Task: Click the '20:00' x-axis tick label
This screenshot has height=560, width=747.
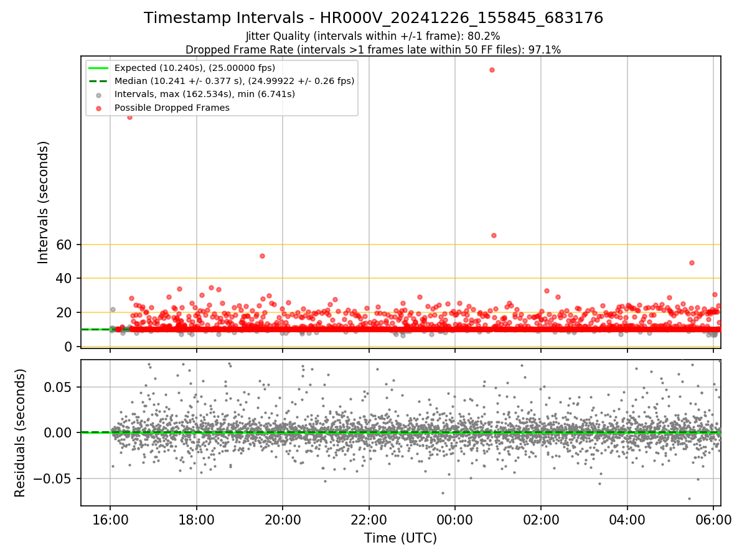Action: (283, 520)
